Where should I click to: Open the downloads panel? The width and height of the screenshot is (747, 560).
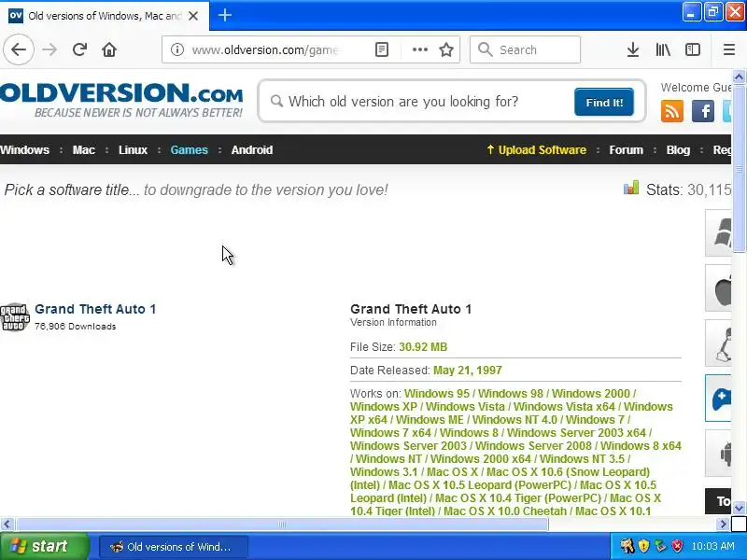tap(633, 49)
